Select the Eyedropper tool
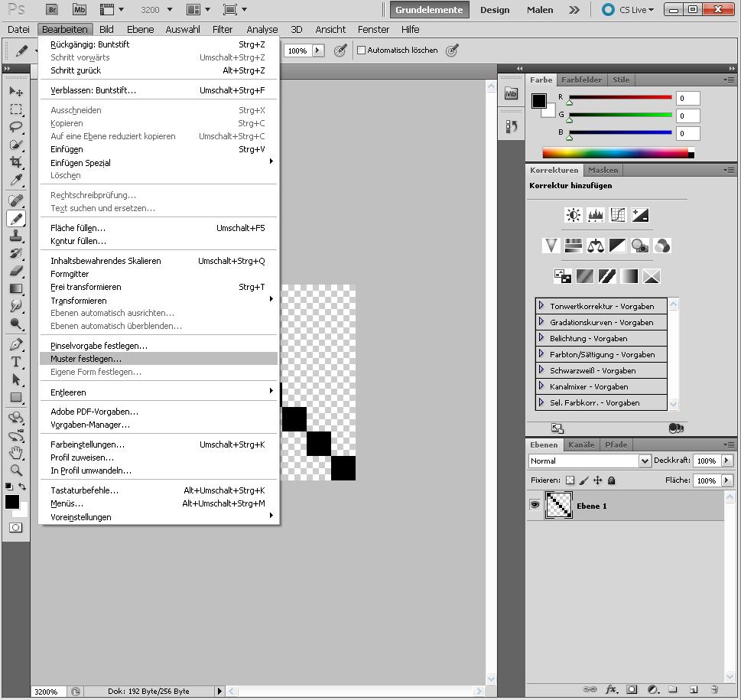The height and width of the screenshot is (700, 741). pyautogui.click(x=15, y=181)
